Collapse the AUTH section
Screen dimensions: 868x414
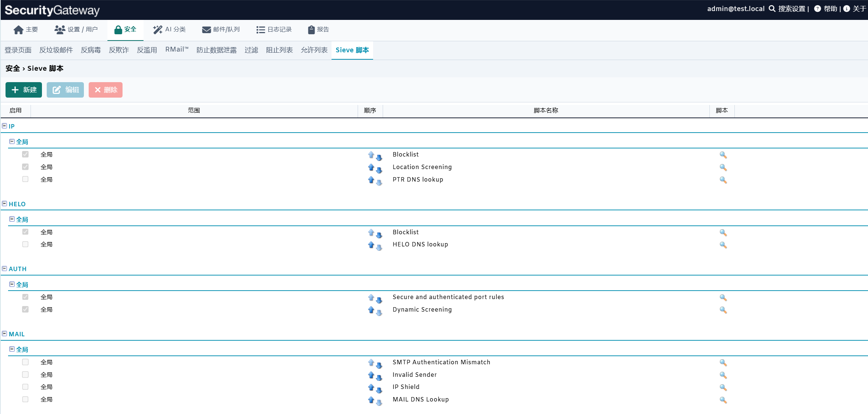pyautogui.click(x=4, y=269)
